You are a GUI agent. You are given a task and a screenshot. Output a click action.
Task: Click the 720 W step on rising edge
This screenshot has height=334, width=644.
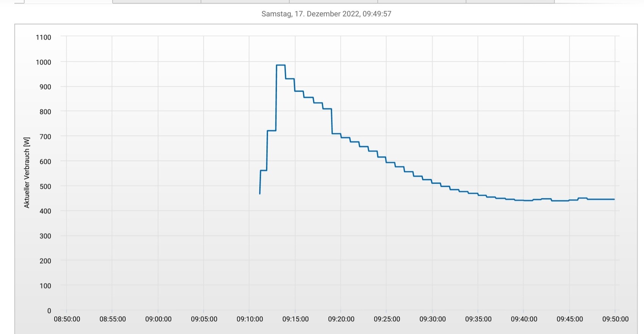pyautogui.click(x=272, y=130)
